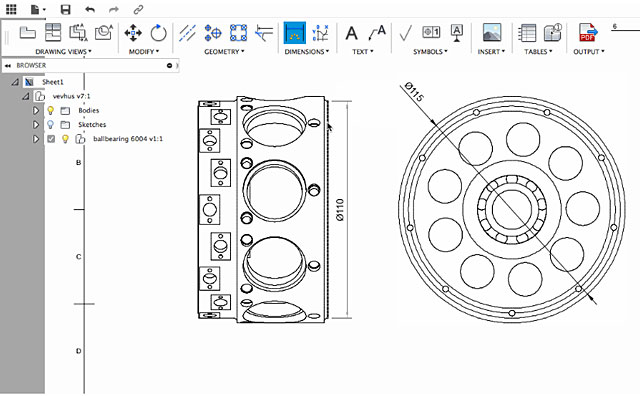Click the Save button
640x396 pixels.
(65, 9)
